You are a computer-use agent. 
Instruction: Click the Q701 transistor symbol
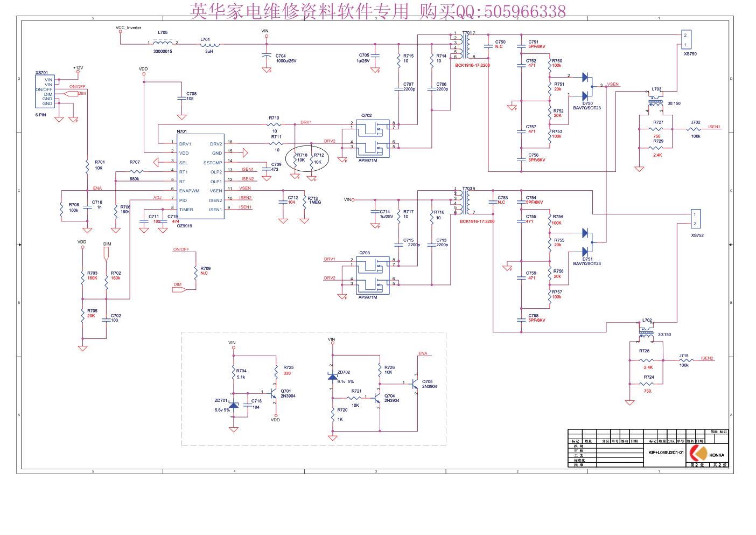[x=274, y=393]
